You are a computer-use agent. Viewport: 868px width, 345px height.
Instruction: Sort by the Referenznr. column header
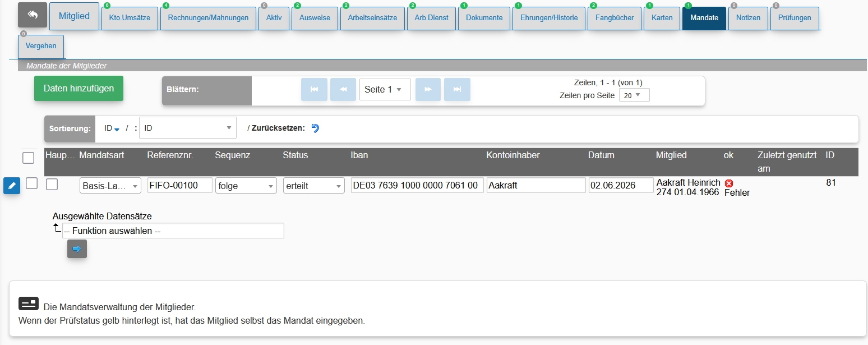(x=170, y=155)
